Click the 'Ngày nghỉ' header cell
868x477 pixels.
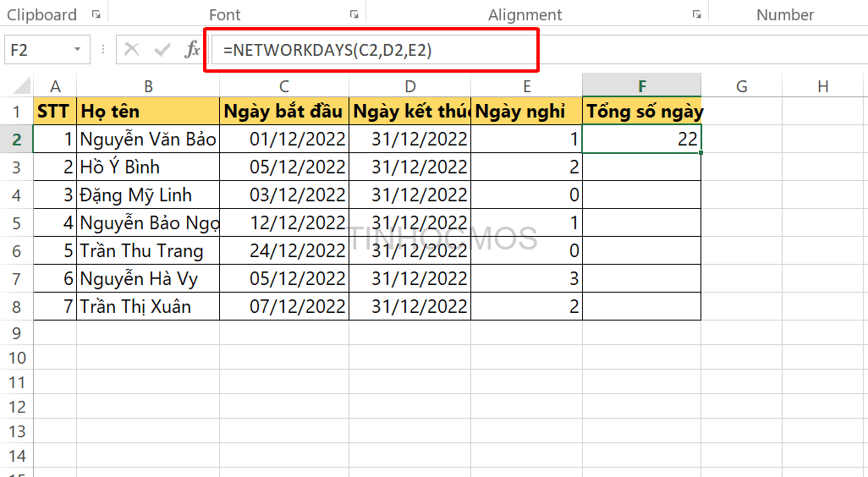pyautogui.click(x=526, y=112)
